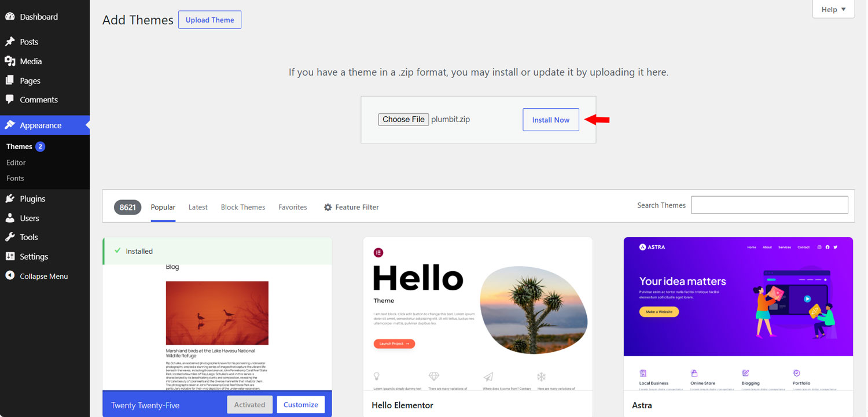
Task: Switch to the Popular tab
Action: [x=163, y=207]
